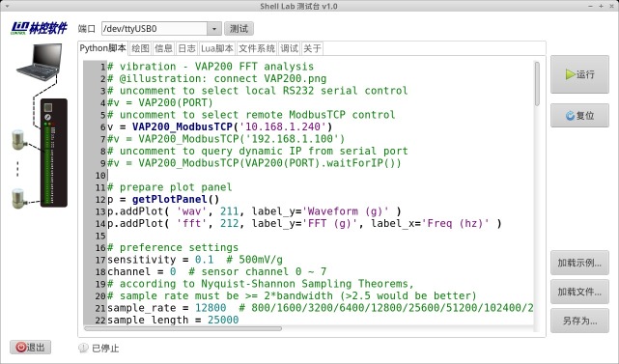Click the /dev/ttyUSB0 port input field
This screenshot has height=364, width=619.
click(155, 29)
